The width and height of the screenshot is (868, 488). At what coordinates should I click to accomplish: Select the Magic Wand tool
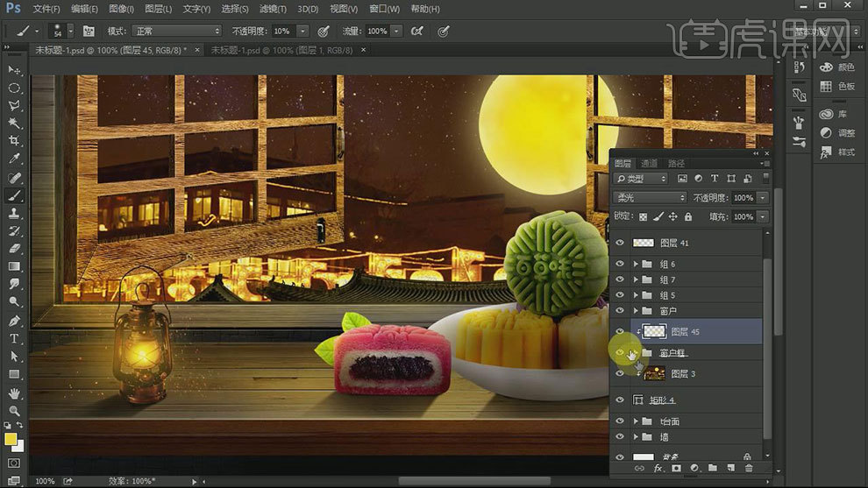[x=14, y=123]
